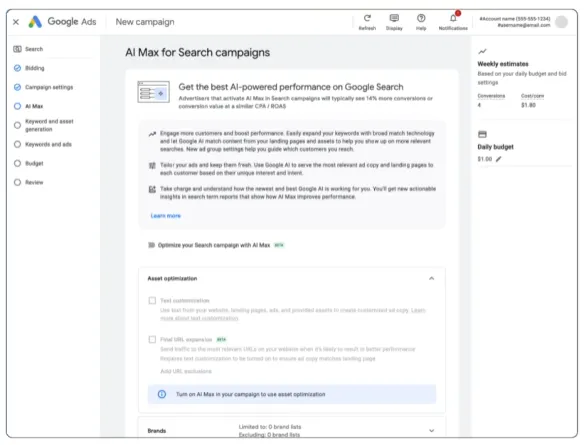The image size is (585, 445).
Task: Toggle Optimize your Search campaign with AI Max
Action: point(151,245)
